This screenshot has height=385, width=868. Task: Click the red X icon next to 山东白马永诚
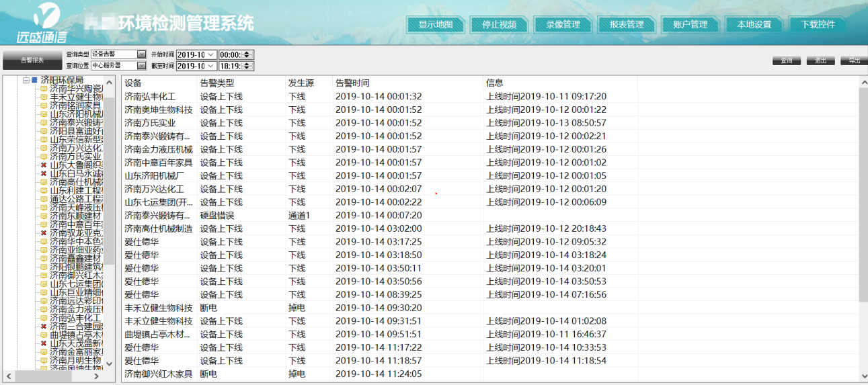pyautogui.click(x=44, y=173)
